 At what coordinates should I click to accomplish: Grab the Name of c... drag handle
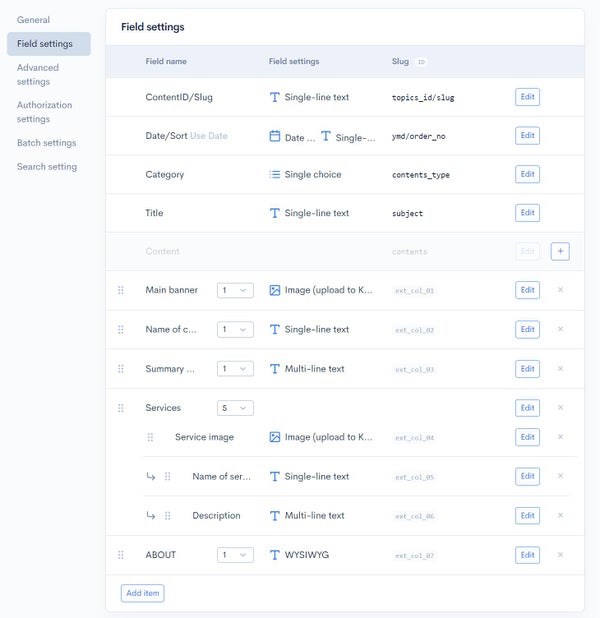click(121, 329)
